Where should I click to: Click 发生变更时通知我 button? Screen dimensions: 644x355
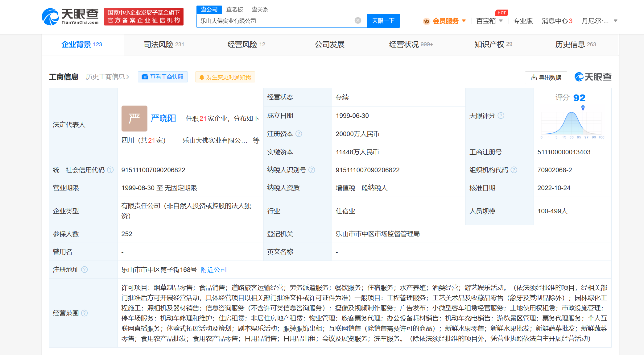225,77
